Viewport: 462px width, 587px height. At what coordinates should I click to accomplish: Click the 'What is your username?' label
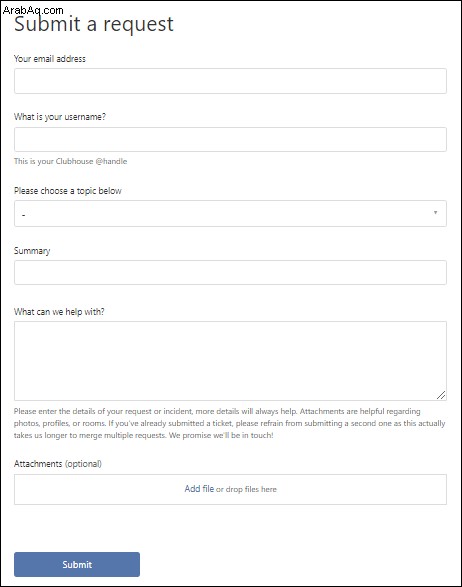point(60,117)
